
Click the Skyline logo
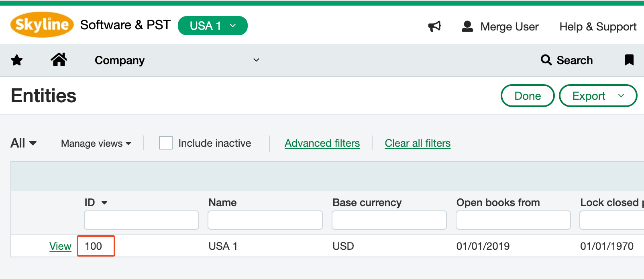pos(42,25)
